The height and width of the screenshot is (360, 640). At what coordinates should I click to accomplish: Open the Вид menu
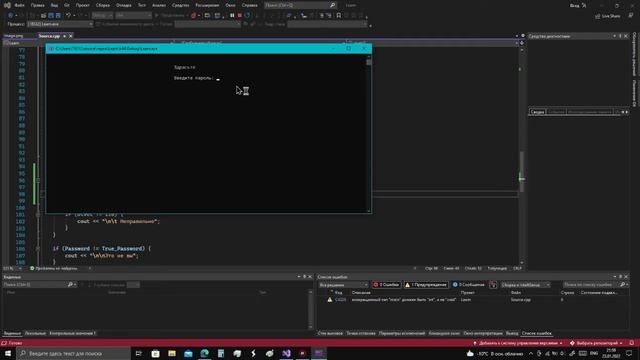click(x=54, y=5)
